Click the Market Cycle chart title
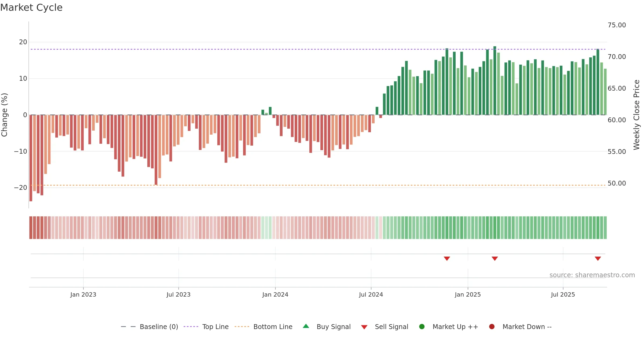The image size is (644, 362). (31, 8)
